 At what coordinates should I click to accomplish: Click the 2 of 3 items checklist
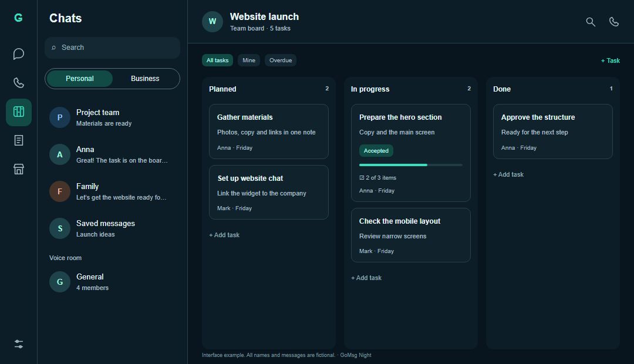tap(377, 177)
